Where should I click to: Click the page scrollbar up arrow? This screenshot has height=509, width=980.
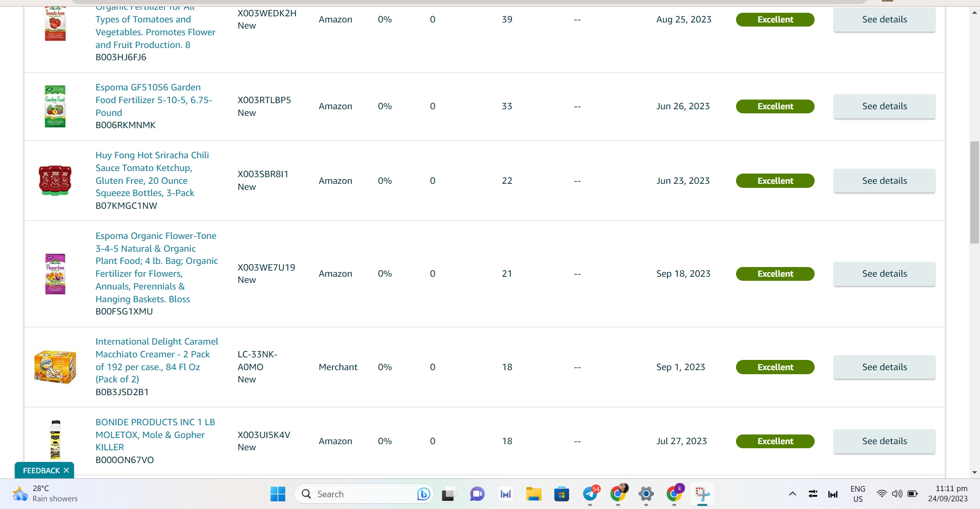[974, 12]
